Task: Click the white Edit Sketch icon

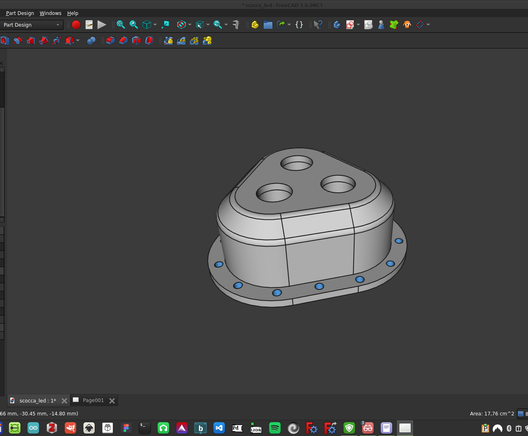Action: click(368, 25)
